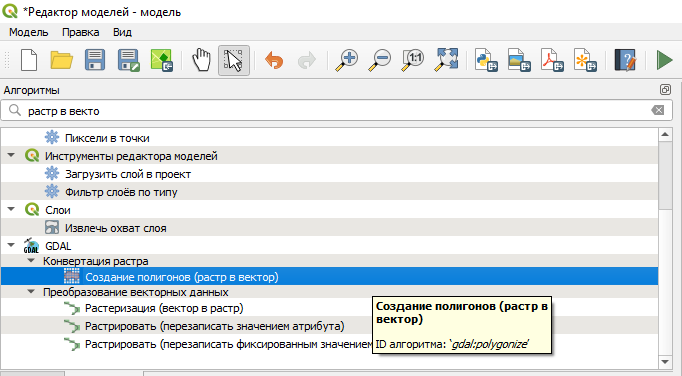
Task: Click the scrollbar down arrow in algorithm list
Action: tap(665, 362)
